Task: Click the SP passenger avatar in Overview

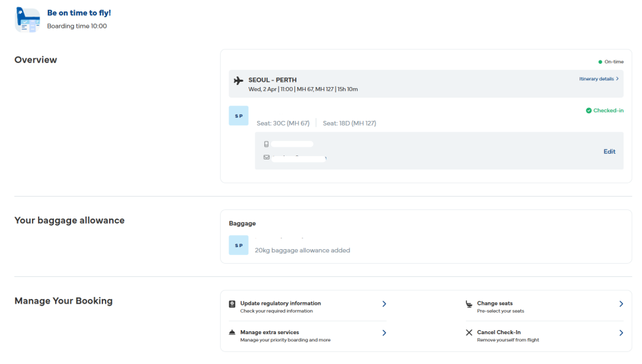Action: 239,116
